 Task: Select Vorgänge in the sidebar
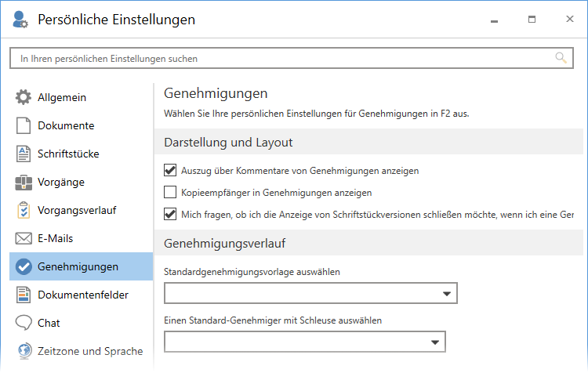coord(81,182)
